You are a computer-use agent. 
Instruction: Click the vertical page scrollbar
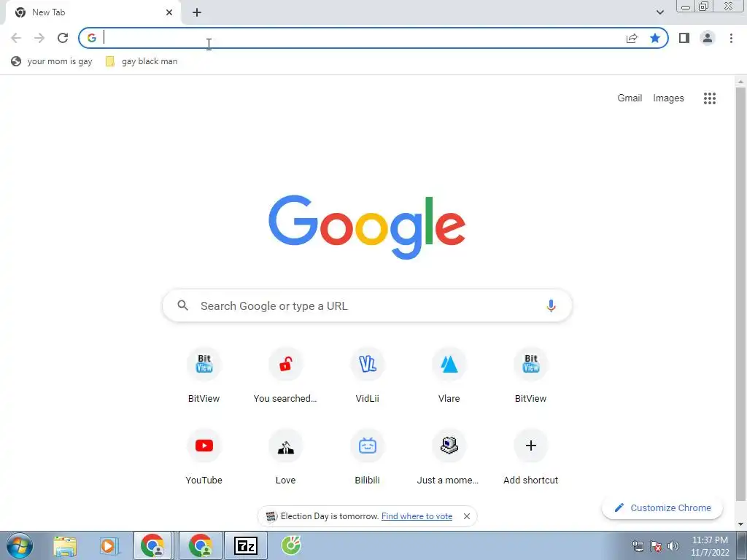tap(741, 293)
